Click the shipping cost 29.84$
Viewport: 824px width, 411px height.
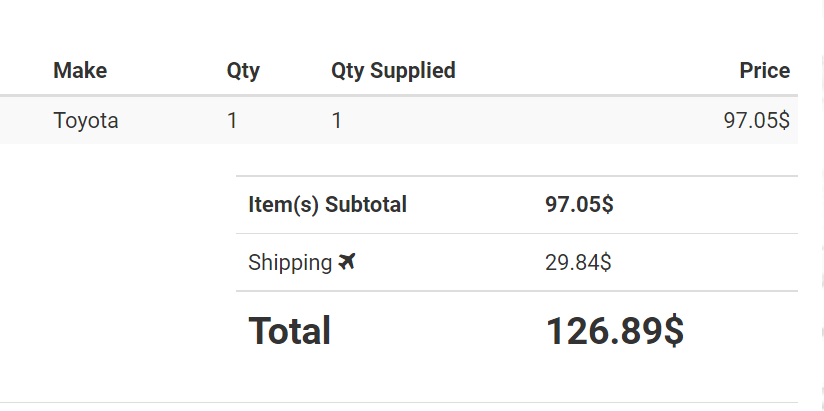click(x=578, y=262)
